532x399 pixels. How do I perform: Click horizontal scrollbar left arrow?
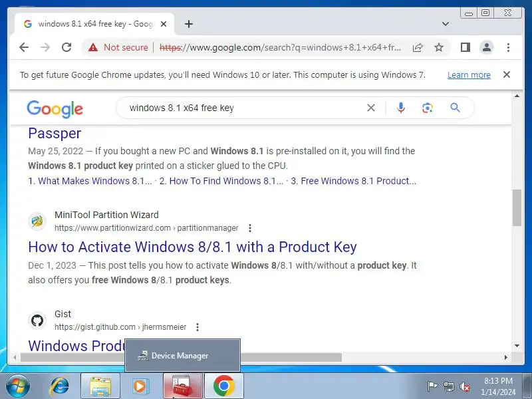click(x=15, y=357)
